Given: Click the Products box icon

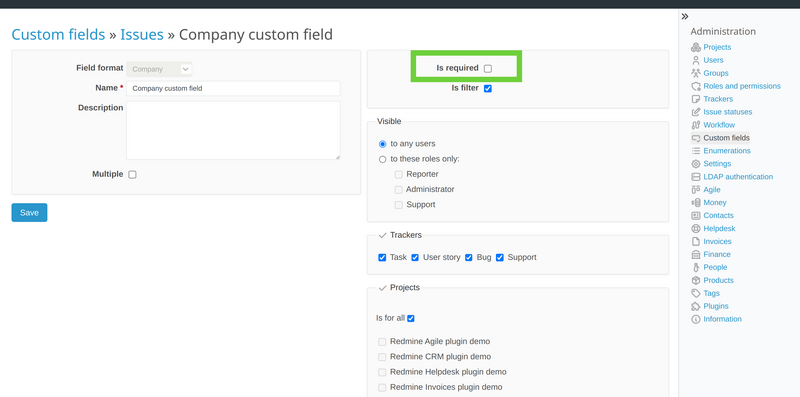Looking at the screenshot, I should [695, 280].
